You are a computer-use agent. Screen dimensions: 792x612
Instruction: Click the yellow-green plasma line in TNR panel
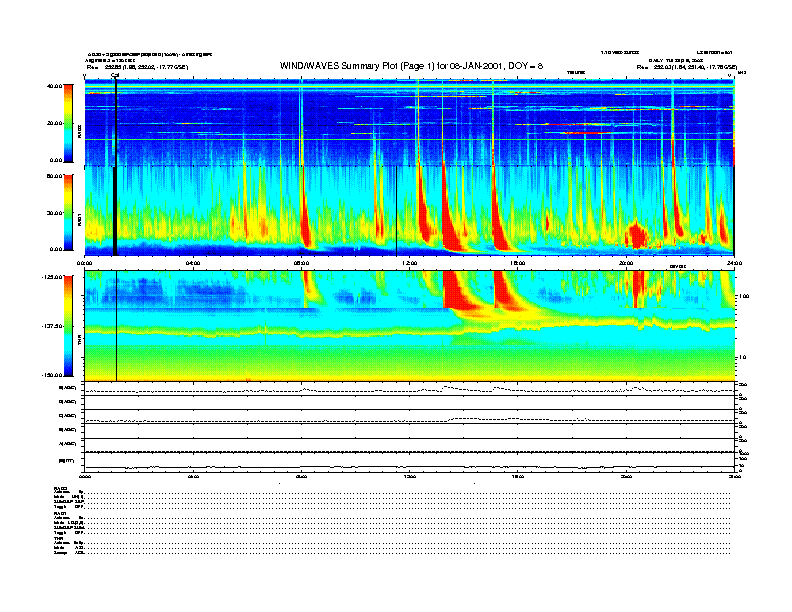point(409,331)
